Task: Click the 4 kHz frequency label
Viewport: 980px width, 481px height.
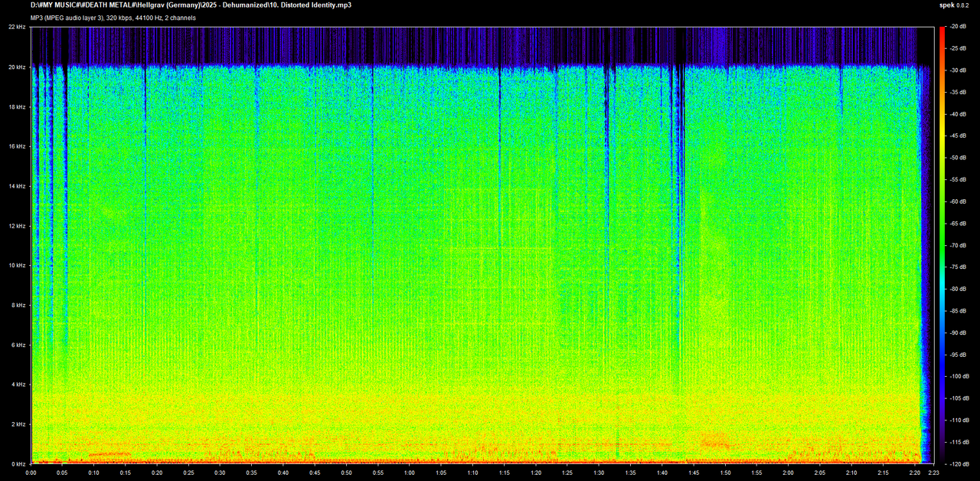Action: [19, 384]
